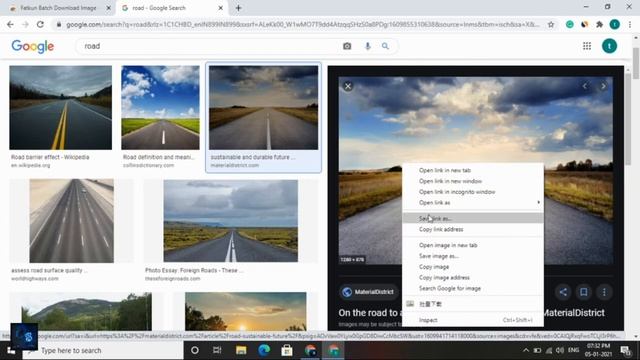640x360 pixels.
Task: Open Google account avatar on page
Action: (609, 46)
